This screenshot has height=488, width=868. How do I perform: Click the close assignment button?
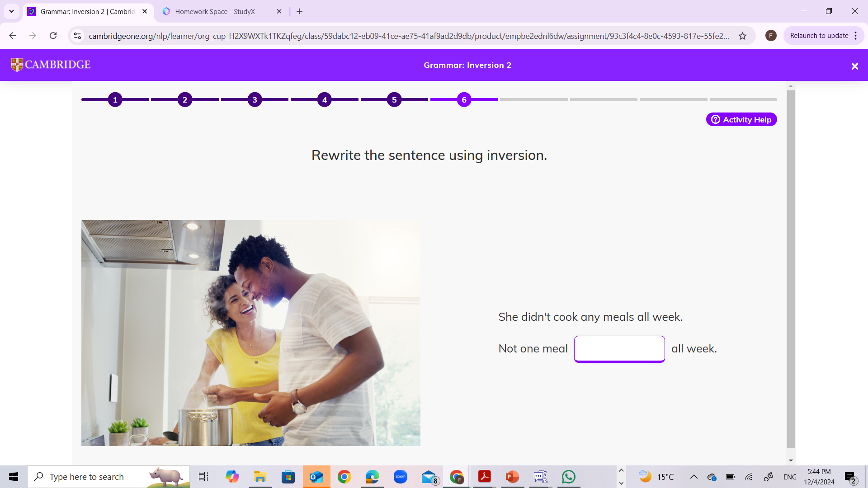click(x=855, y=66)
